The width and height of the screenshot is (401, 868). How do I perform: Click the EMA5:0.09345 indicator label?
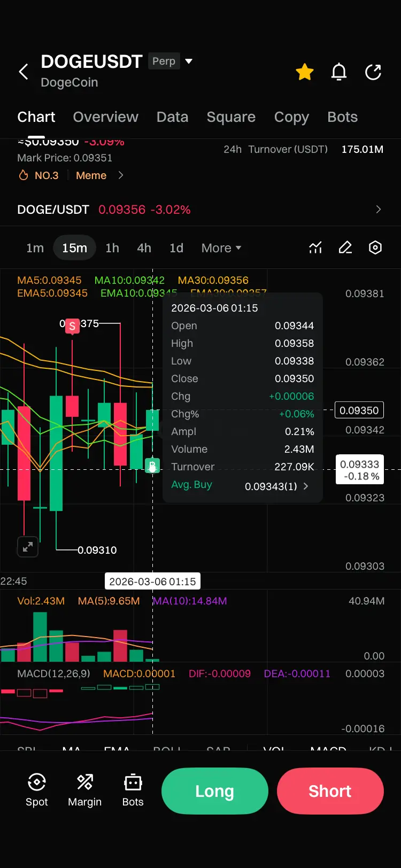click(52, 293)
